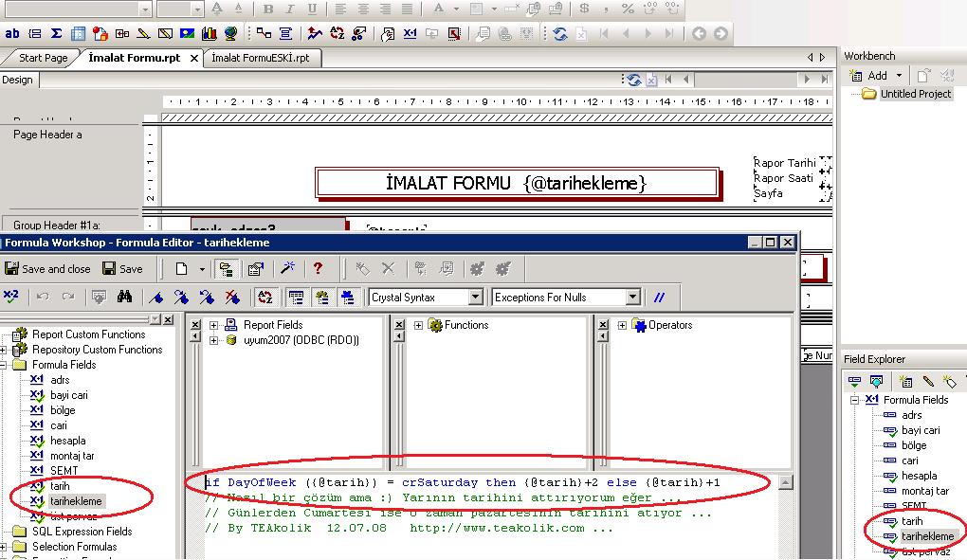The width and height of the screenshot is (967, 560).
Task: Switch to the Start Page tab
Action: pyautogui.click(x=43, y=57)
